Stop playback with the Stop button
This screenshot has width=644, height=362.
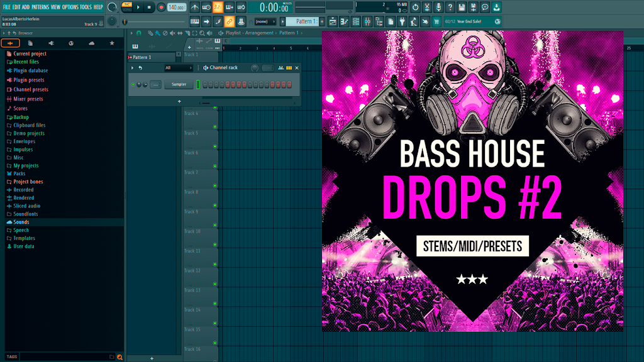click(x=149, y=7)
